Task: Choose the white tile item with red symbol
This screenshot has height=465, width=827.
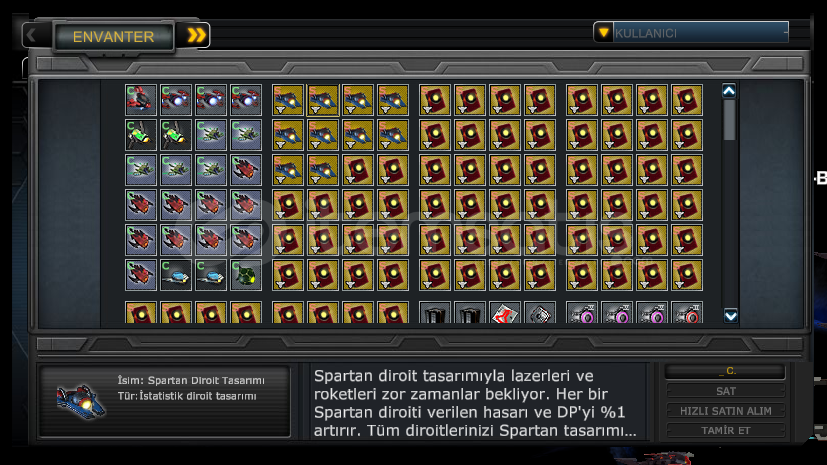Action: point(505,312)
